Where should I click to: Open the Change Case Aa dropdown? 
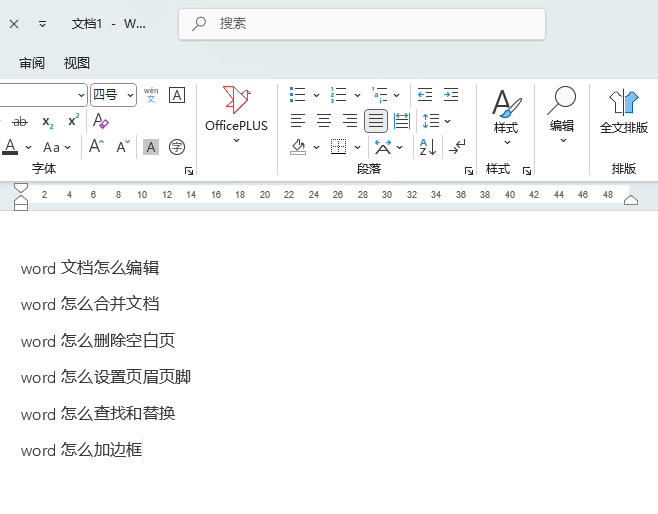(57, 147)
